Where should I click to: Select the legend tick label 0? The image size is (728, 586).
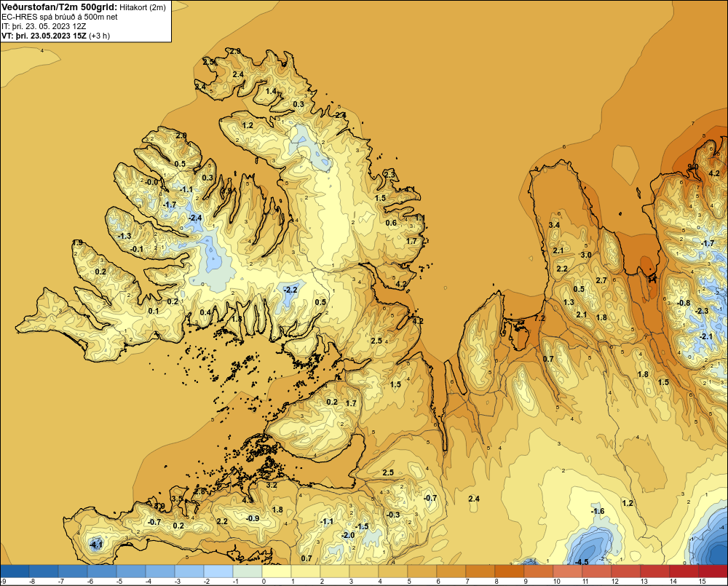(264, 582)
